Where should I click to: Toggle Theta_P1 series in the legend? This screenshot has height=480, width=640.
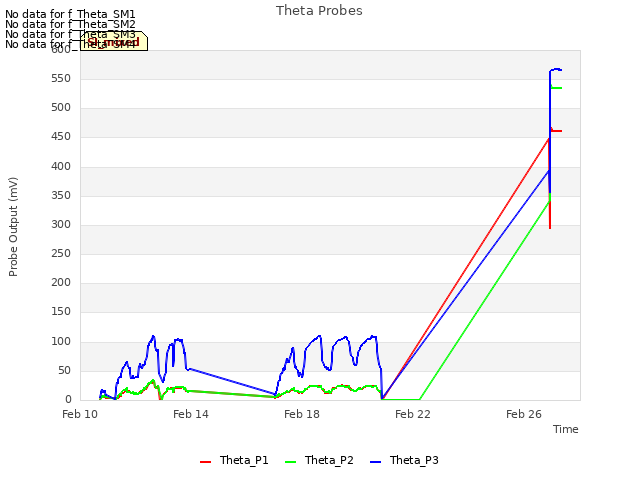[x=234, y=460]
